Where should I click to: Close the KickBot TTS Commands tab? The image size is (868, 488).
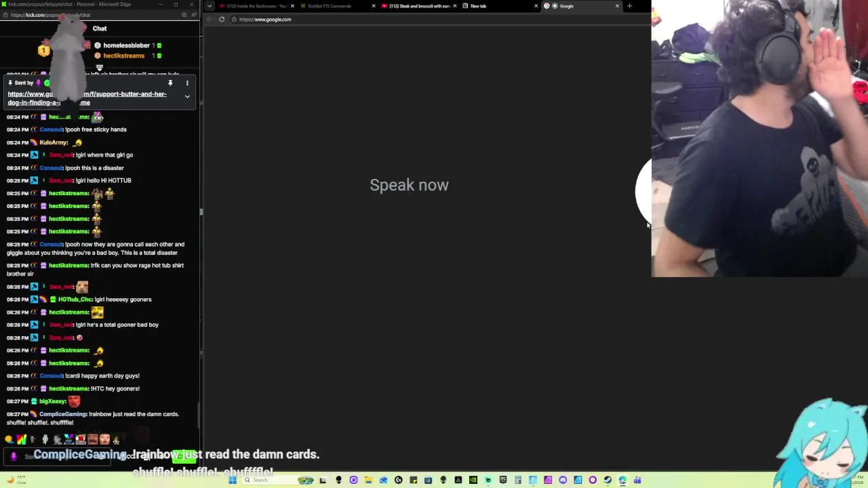tap(373, 6)
